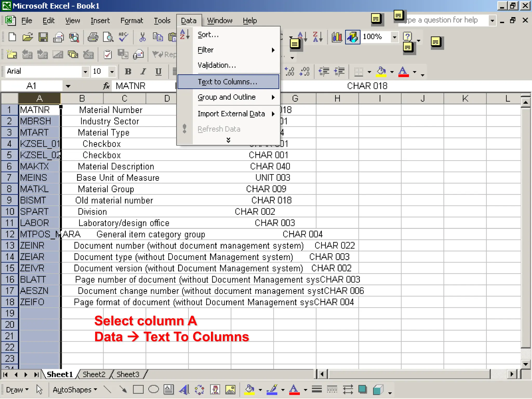Click the Decrease Indent icon
The width and height of the screenshot is (532, 399).
point(324,71)
